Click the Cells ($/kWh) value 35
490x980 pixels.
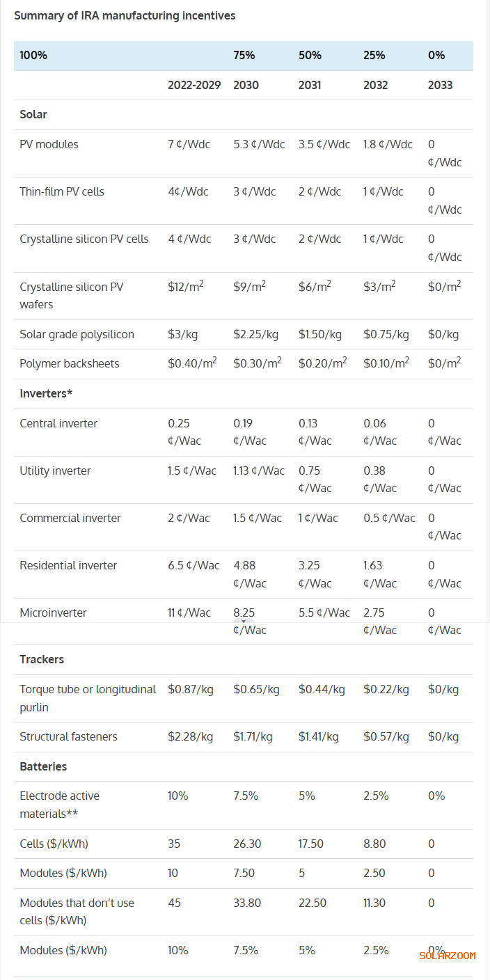[174, 844]
